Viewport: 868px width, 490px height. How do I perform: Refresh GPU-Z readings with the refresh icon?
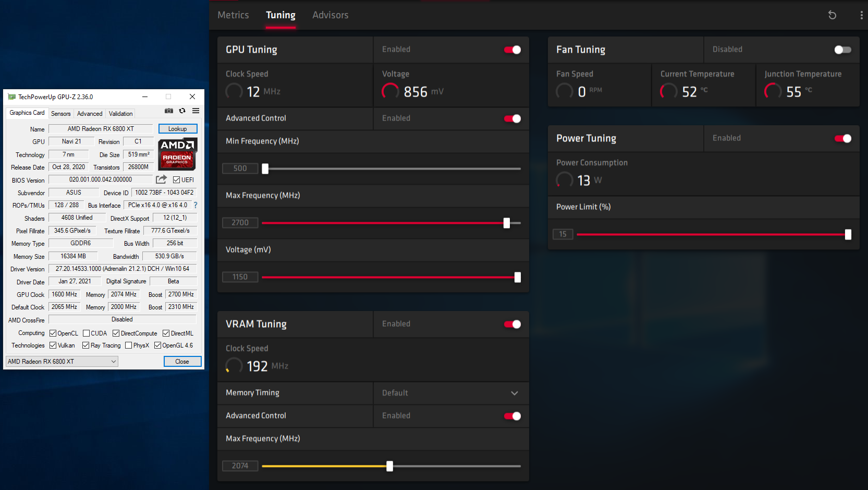tap(182, 111)
